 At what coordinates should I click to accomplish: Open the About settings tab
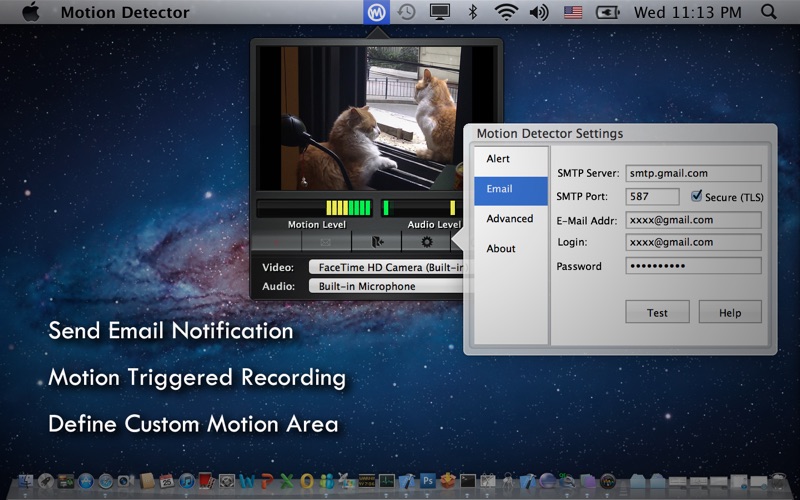511,248
